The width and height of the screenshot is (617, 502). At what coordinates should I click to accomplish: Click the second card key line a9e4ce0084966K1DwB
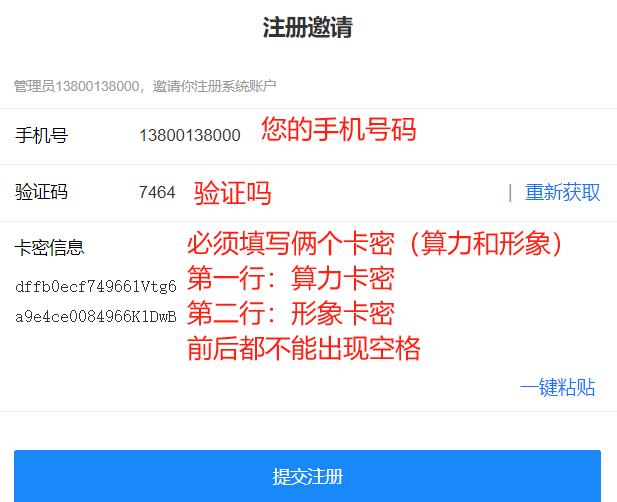pos(96,317)
